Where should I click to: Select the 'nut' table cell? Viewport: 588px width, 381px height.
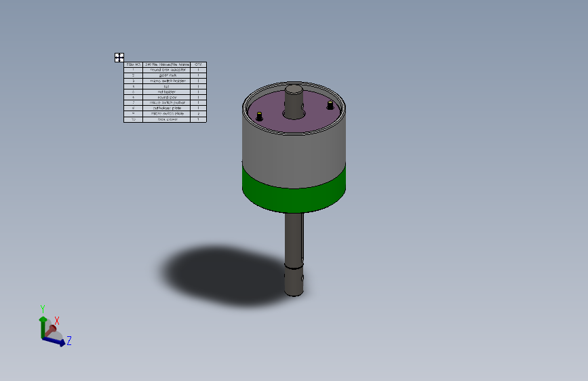(167, 86)
